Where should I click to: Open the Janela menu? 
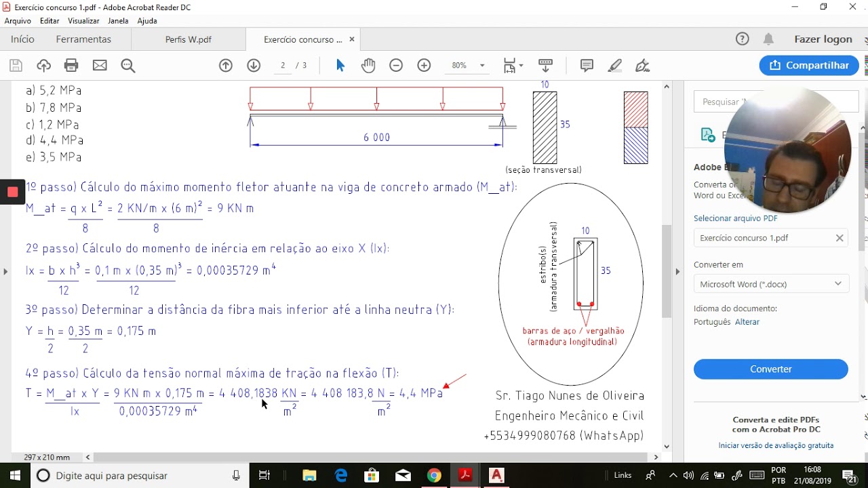118,21
